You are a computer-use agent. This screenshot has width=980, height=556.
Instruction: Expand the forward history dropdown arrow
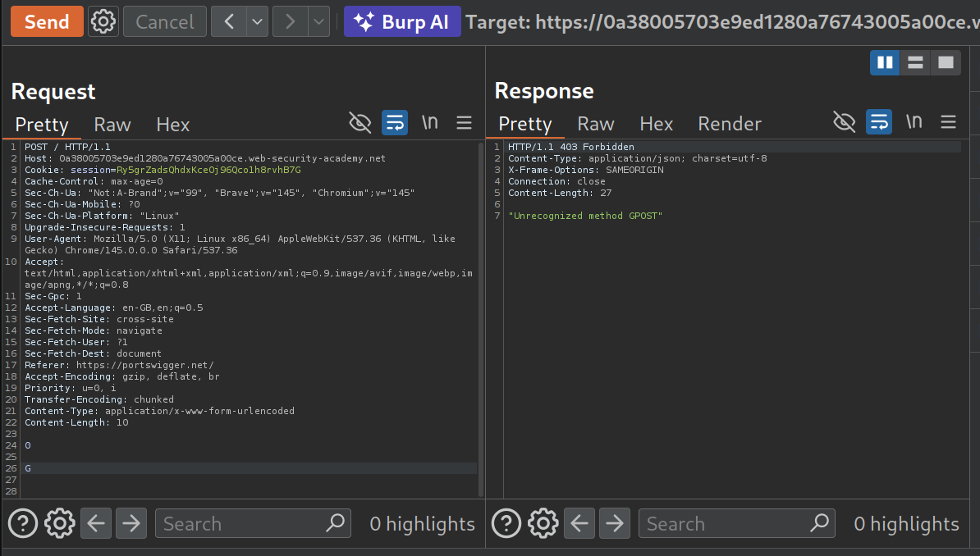click(318, 21)
